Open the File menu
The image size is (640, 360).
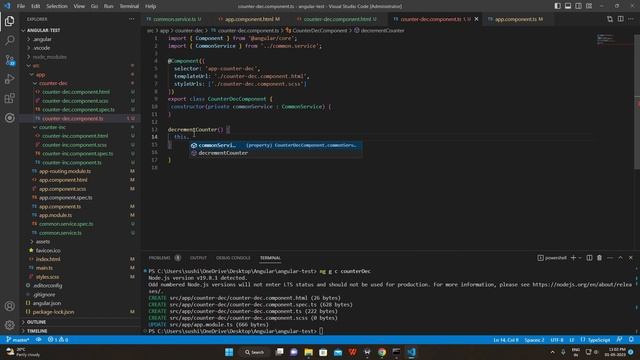[x=21, y=6]
